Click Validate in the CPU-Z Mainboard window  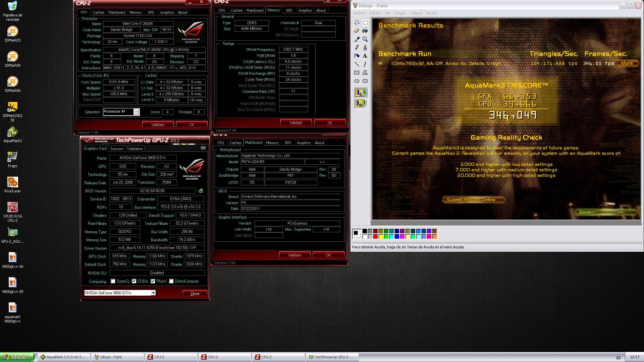tap(294, 255)
